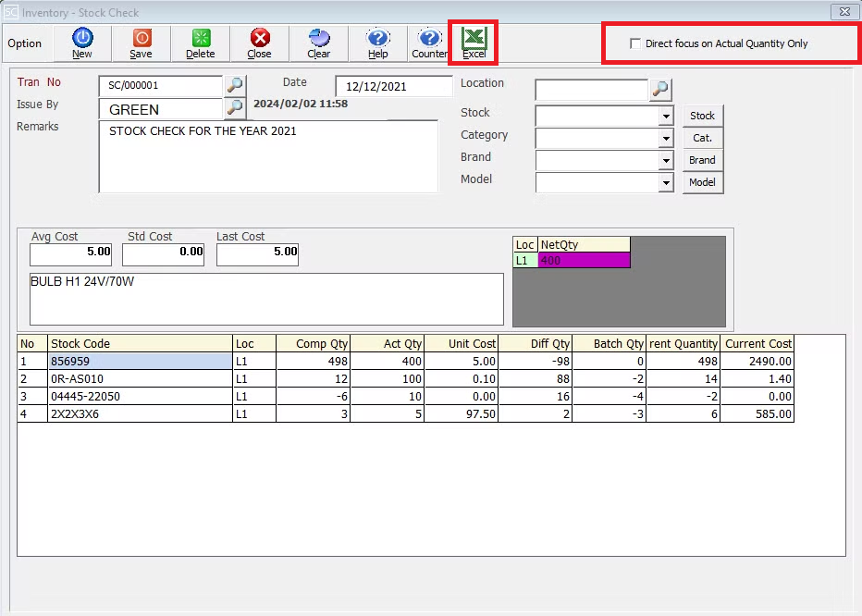
Task: Expand the Model dropdown
Action: (x=666, y=182)
